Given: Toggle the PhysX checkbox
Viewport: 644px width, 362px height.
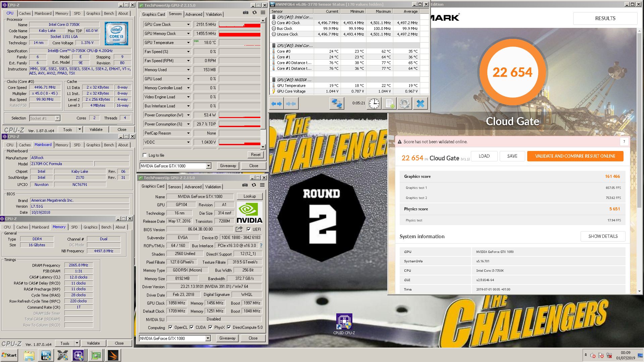Looking at the screenshot, I should (x=210, y=327).
